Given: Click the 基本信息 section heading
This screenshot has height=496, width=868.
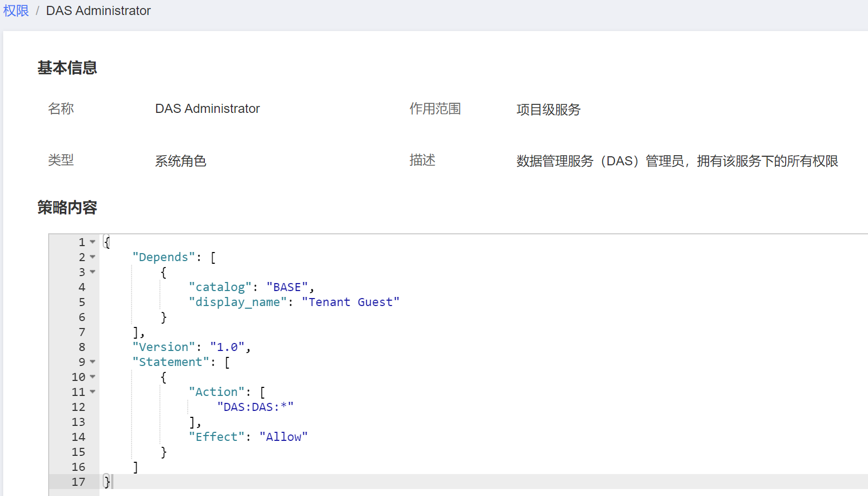Looking at the screenshot, I should (67, 67).
